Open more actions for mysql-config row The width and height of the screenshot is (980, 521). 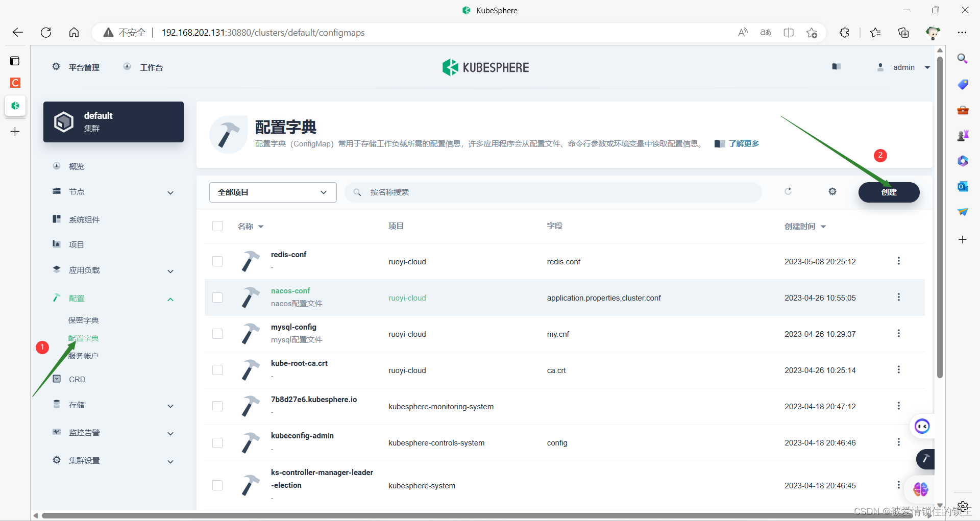coord(899,333)
